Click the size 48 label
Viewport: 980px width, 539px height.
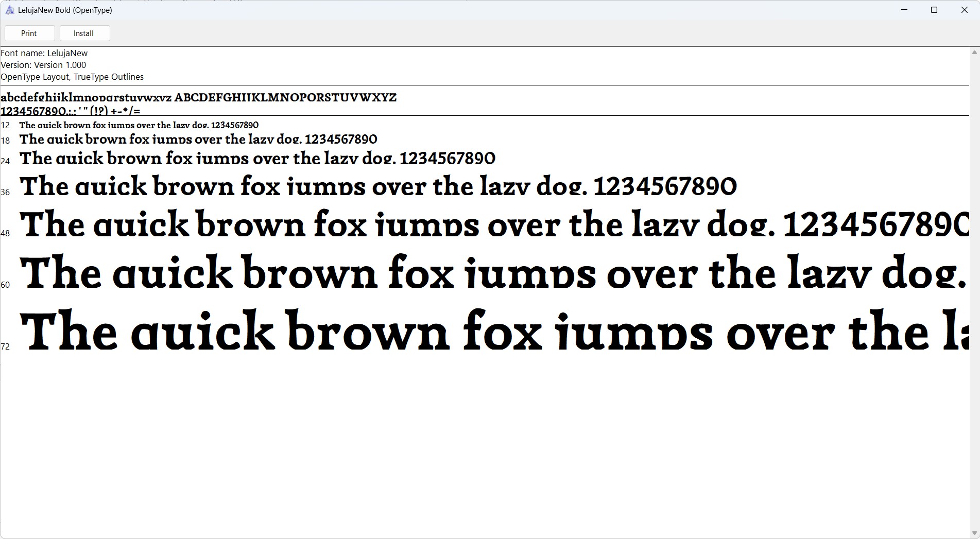tap(5, 233)
